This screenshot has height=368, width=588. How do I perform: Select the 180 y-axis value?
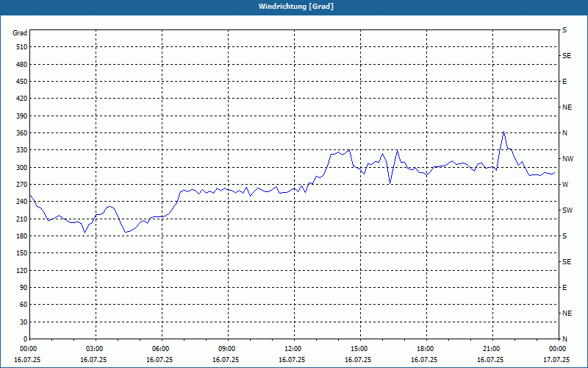point(22,236)
